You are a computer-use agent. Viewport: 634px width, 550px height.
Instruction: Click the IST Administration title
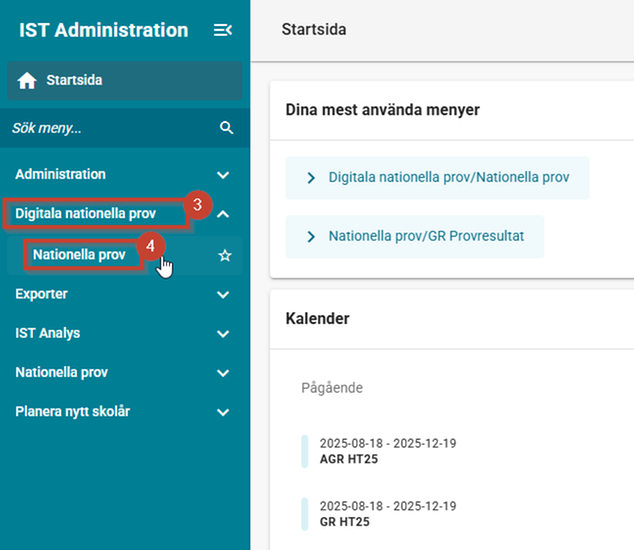pos(104,30)
